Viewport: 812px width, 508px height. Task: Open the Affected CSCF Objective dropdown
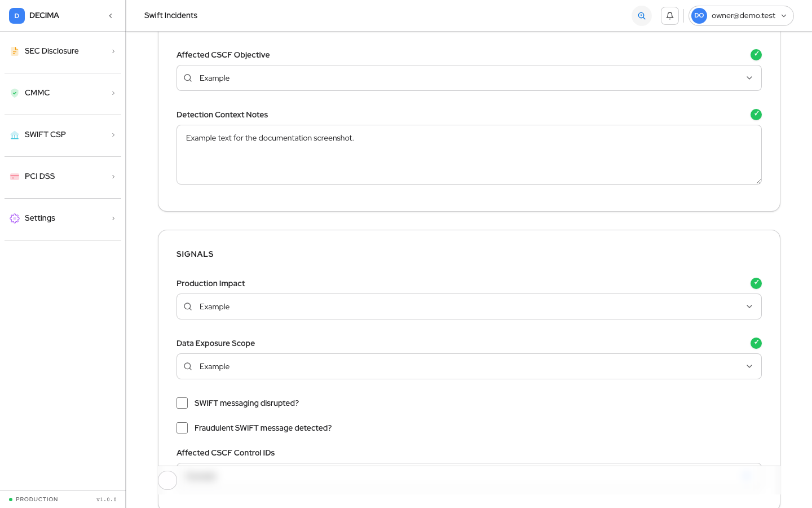pyautogui.click(x=469, y=78)
